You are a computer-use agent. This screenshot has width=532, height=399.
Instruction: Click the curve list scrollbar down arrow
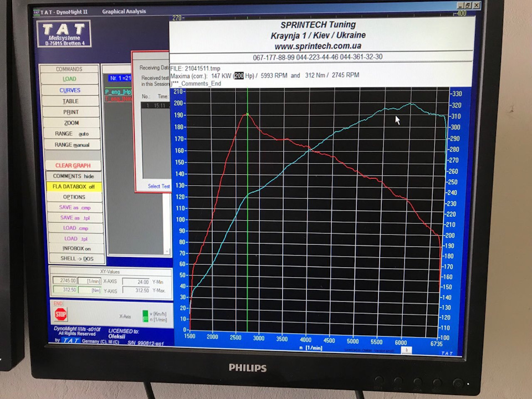[167, 251]
